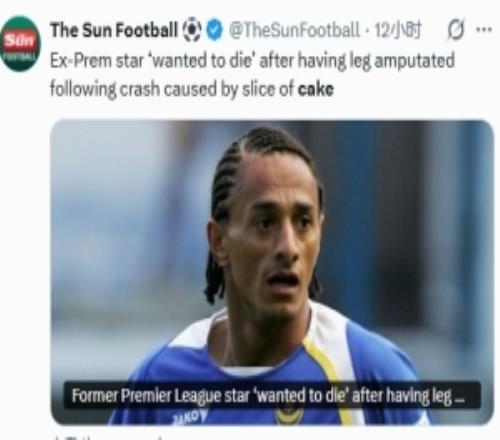Open the footballer article preview image
This screenshot has width=500, height=440.
pos(272,272)
